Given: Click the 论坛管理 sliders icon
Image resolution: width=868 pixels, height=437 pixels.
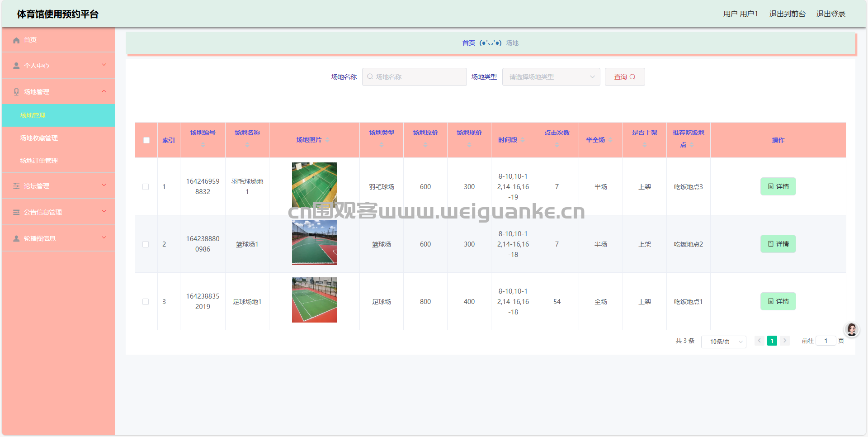Looking at the screenshot, I should pyautogui.click(x=16, y=186).
